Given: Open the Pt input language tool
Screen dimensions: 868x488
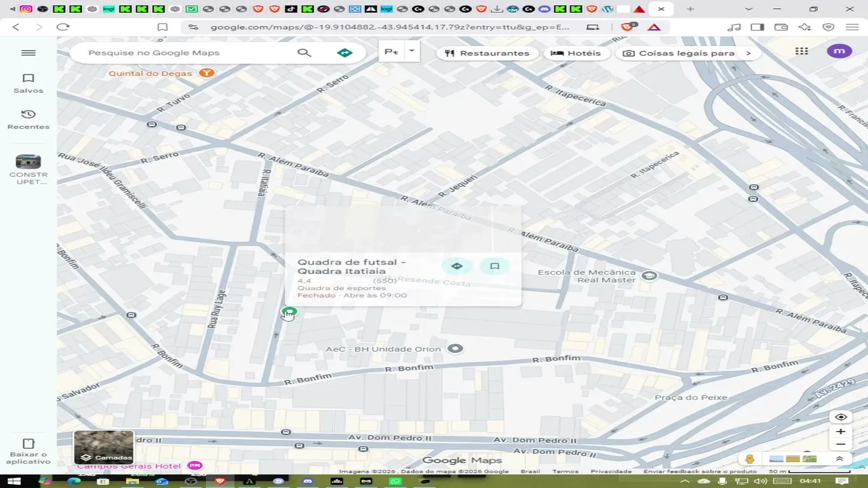Looking at the screenshot, I should coord(391,52).
